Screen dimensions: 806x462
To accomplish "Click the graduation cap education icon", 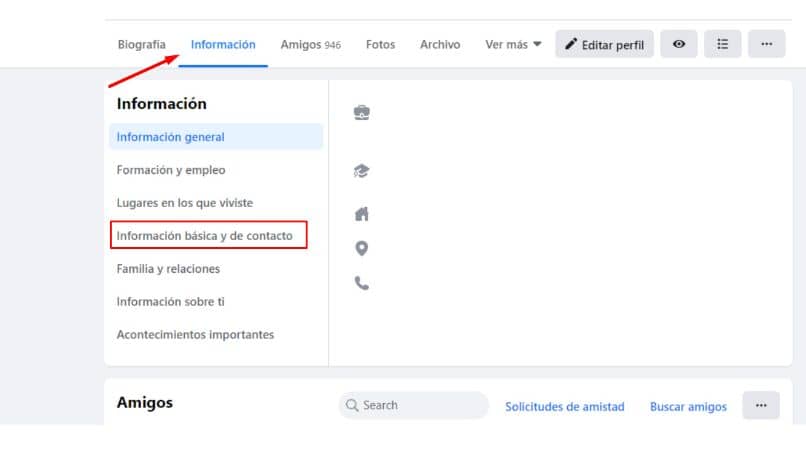I will tap(362, 171).
